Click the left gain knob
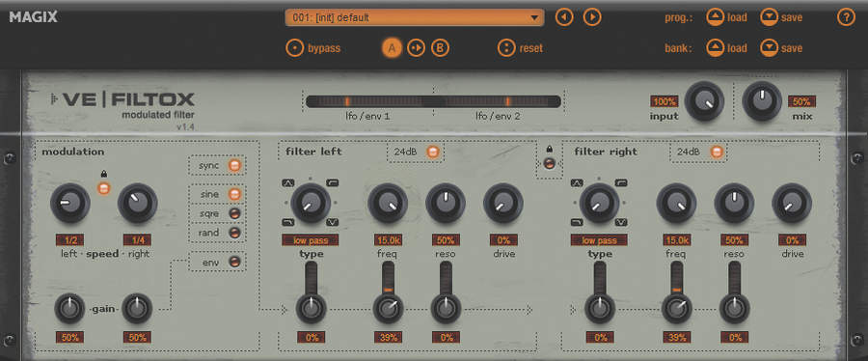 (x=69, y=309)
